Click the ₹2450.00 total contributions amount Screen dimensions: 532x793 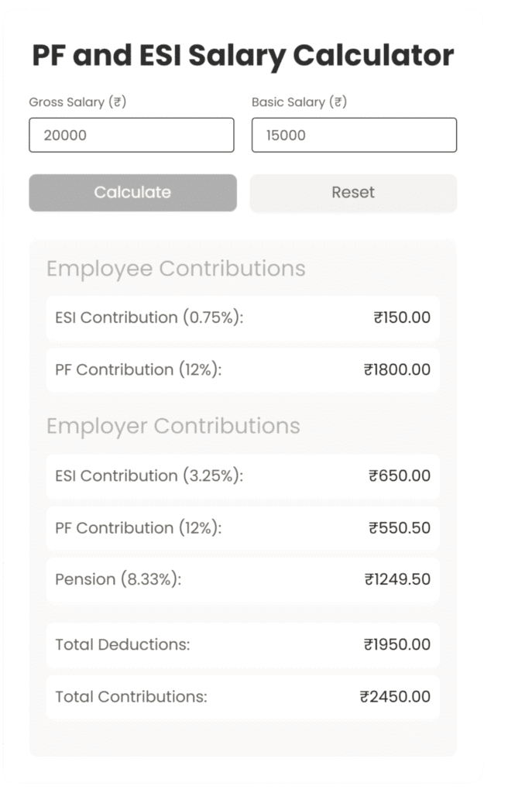pos(395,696)
